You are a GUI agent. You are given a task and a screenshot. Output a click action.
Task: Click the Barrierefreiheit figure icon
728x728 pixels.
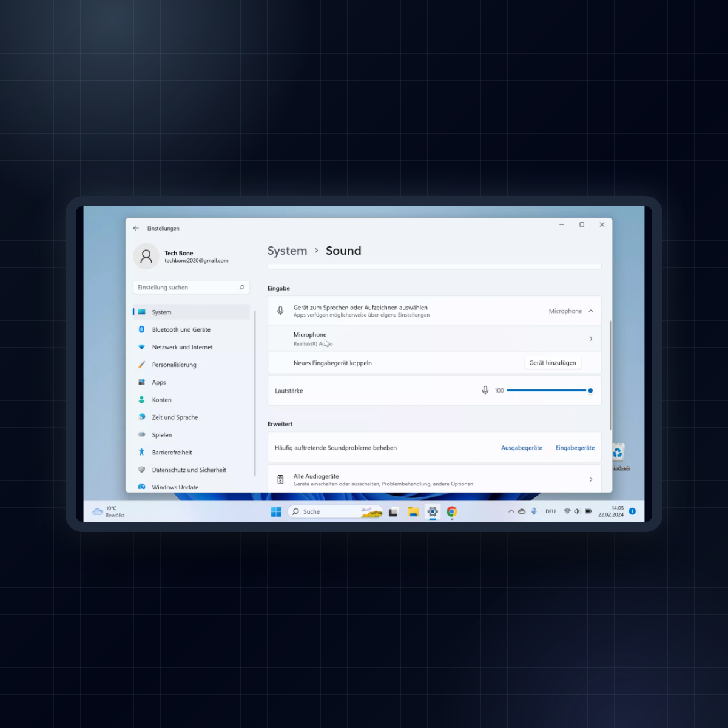(141, 453)
